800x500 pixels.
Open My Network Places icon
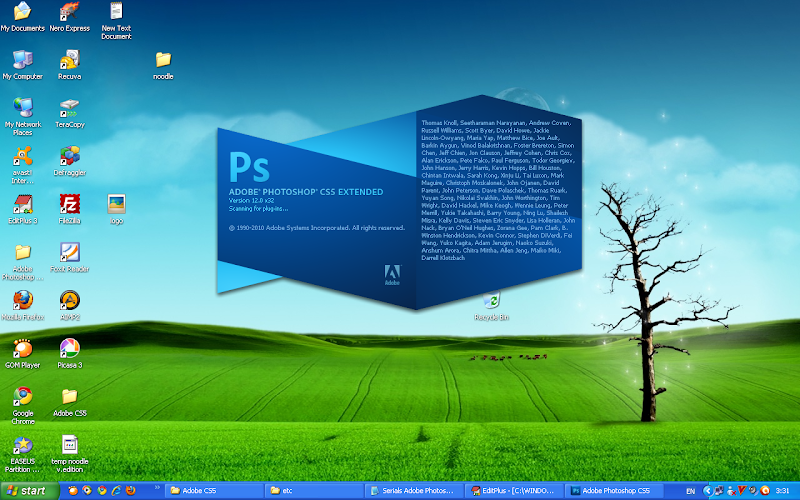click(22, 116)
